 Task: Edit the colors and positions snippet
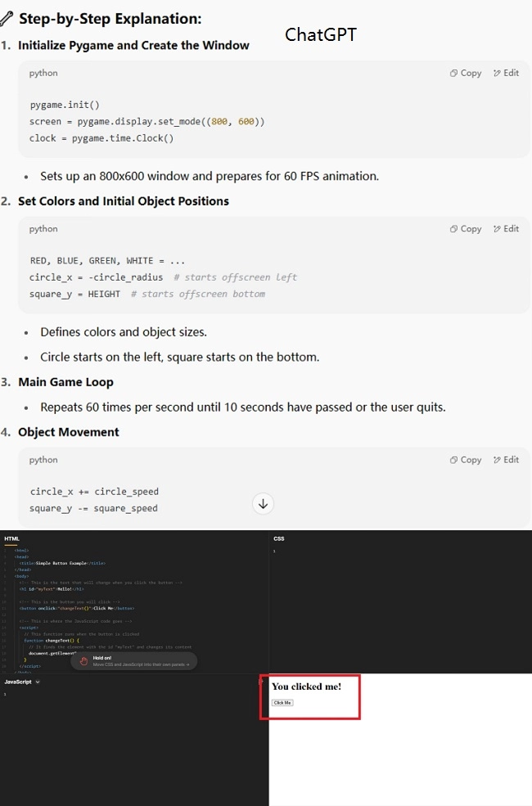(506, 229)
